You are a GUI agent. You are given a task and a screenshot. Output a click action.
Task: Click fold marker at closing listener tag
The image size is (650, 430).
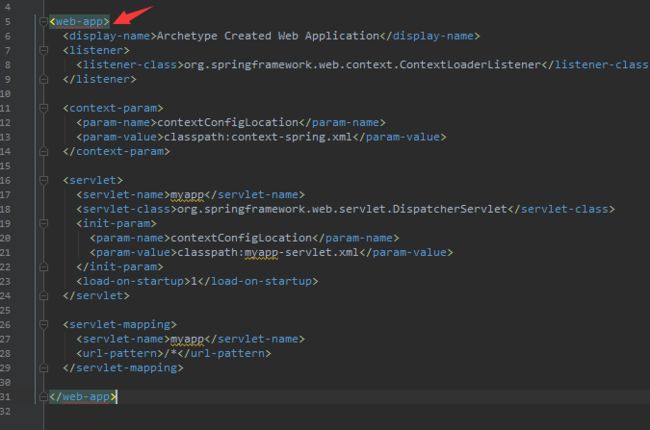tap(43, 79)
